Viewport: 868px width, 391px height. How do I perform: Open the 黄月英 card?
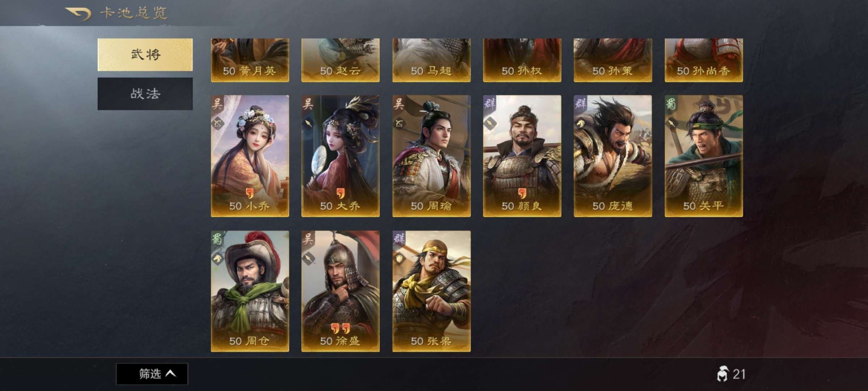point(250,60)
